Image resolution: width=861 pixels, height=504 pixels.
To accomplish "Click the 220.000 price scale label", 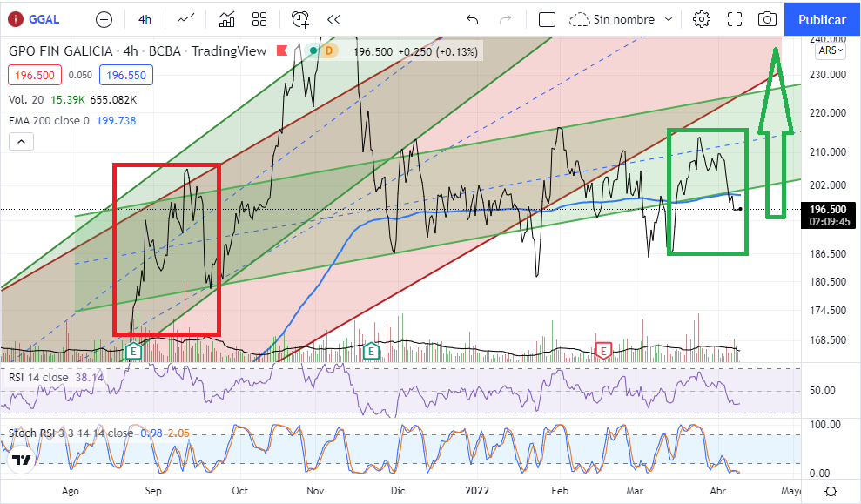I will point(828,113).
